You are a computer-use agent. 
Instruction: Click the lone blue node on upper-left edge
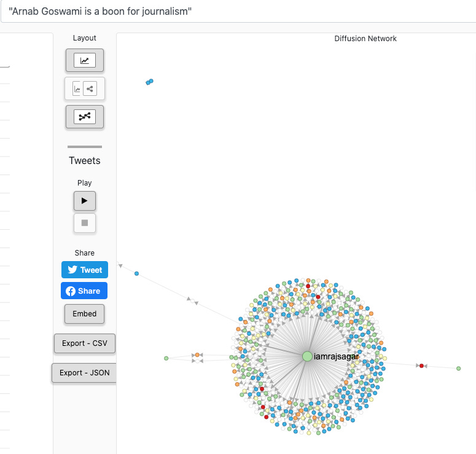[136, 273]
